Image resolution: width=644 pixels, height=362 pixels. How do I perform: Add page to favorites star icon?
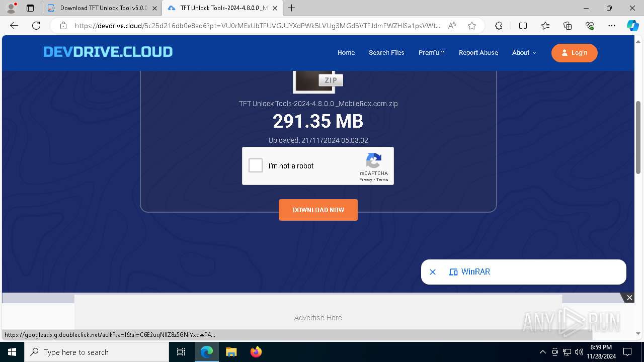[x=472, y=26]
